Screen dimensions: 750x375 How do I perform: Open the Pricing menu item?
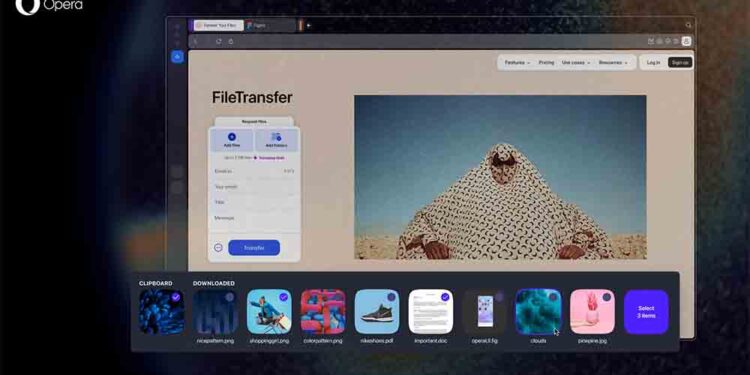[546, 63]
